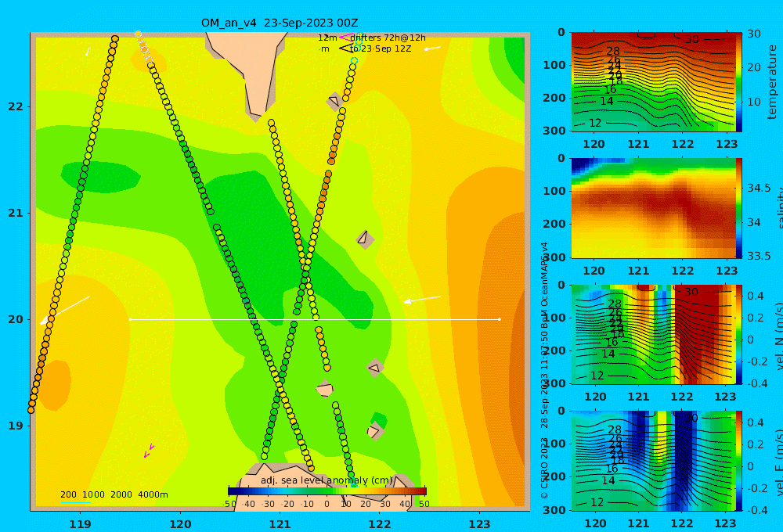Viewport: 783px width, 532px height.
Task: Click the vel. E color scale bar
Action: 738,461
